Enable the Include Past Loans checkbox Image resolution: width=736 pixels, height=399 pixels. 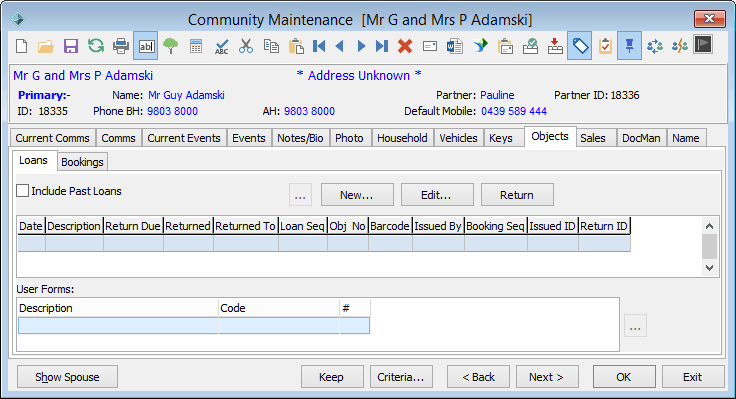[x=23, y=191]
